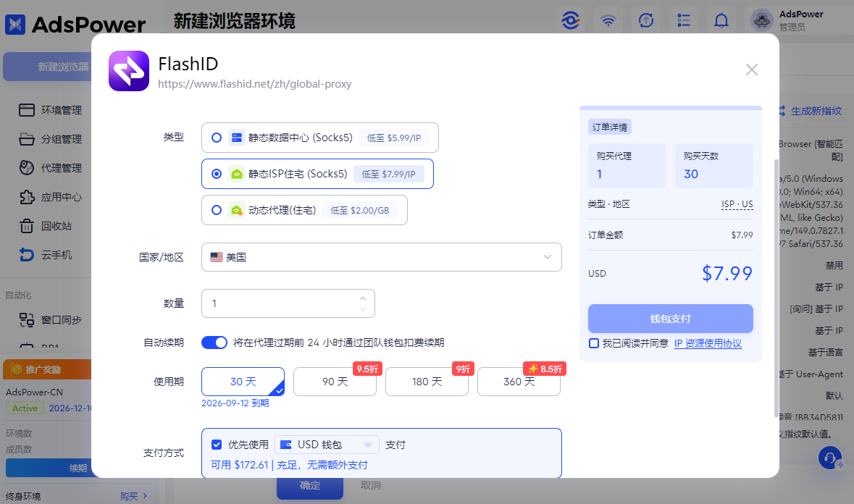Click the dialog's vertical scrollbar
The image size is (854, 504).
point(776,288)
